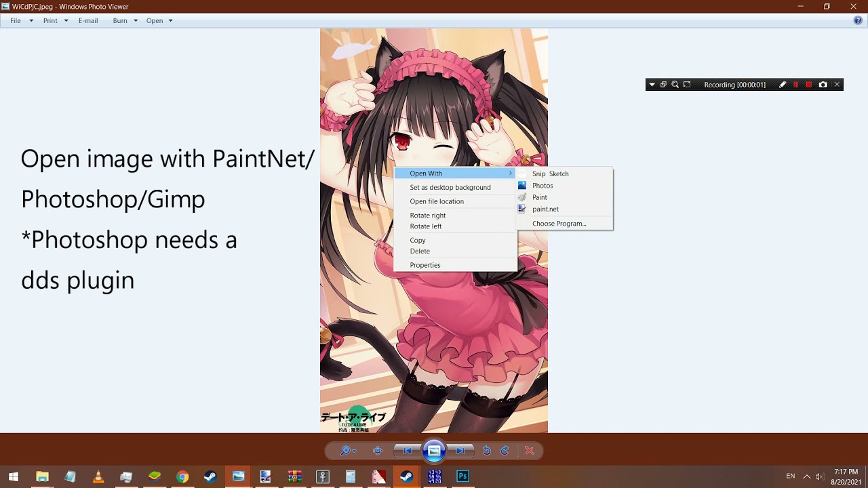Click Choose Program... in submenu

564,224
